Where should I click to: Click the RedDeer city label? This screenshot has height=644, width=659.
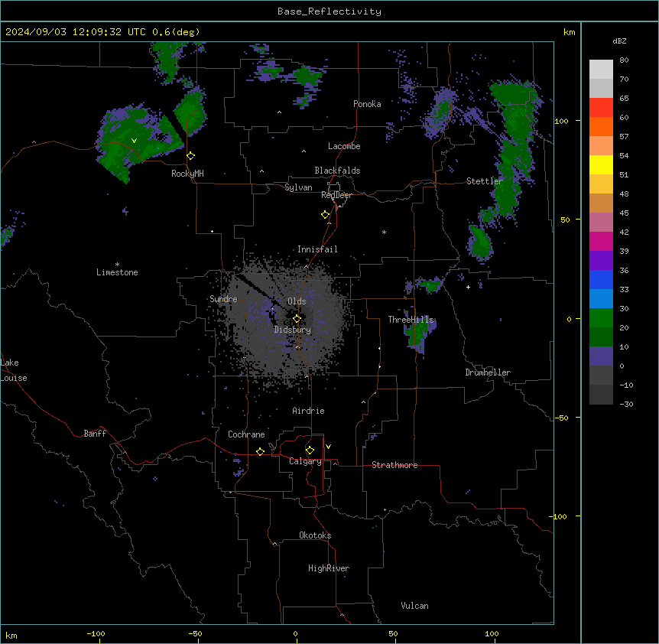[x=336, y=195]
